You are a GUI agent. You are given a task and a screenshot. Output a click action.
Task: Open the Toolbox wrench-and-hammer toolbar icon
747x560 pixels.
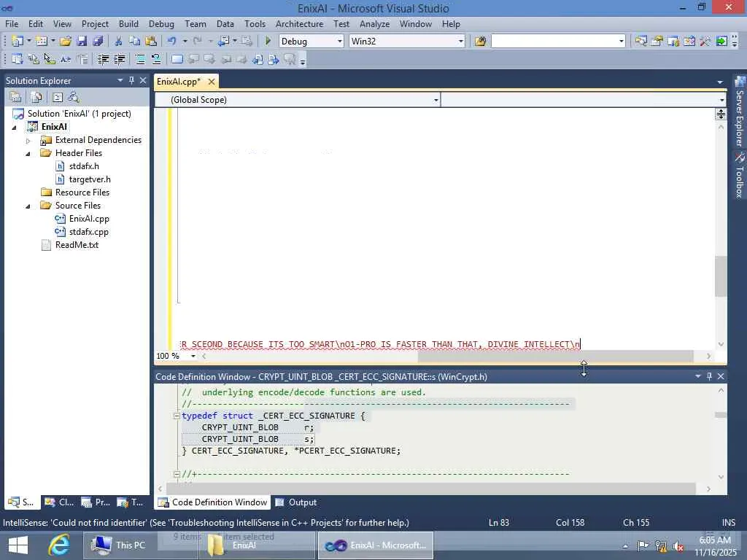(705, 42)
